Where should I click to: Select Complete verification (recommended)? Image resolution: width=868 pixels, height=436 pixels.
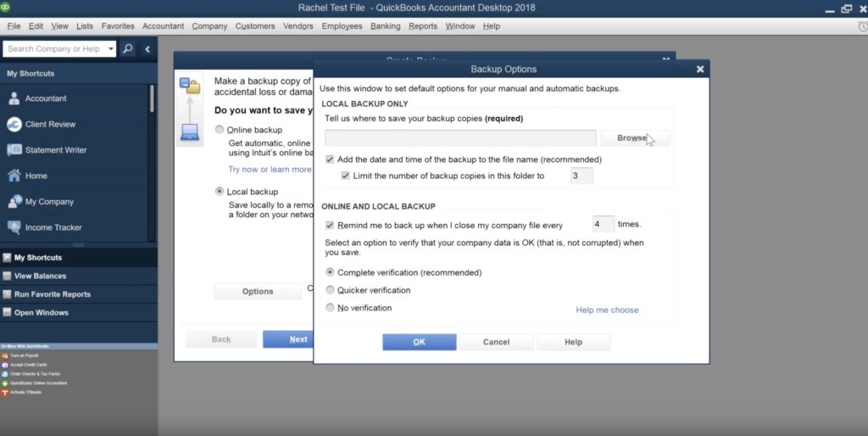(x=330, y=272)
